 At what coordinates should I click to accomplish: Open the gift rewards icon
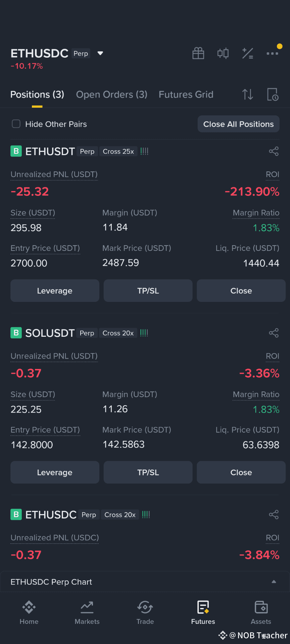(198, 53)
